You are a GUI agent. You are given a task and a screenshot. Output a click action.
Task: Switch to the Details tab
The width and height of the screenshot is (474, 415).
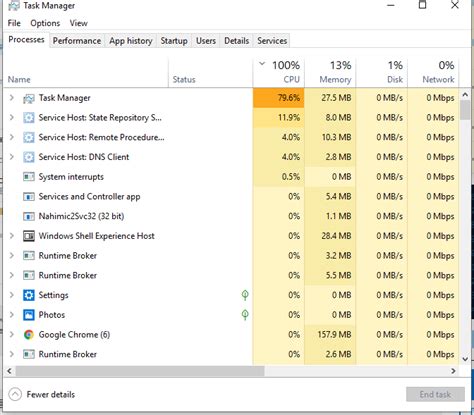coord(236,41)
